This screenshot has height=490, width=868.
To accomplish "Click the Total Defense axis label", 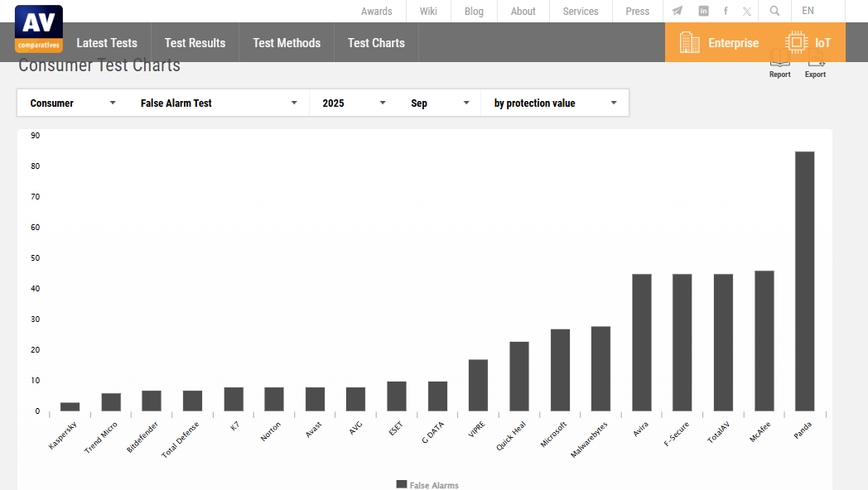I will point(180,440).
